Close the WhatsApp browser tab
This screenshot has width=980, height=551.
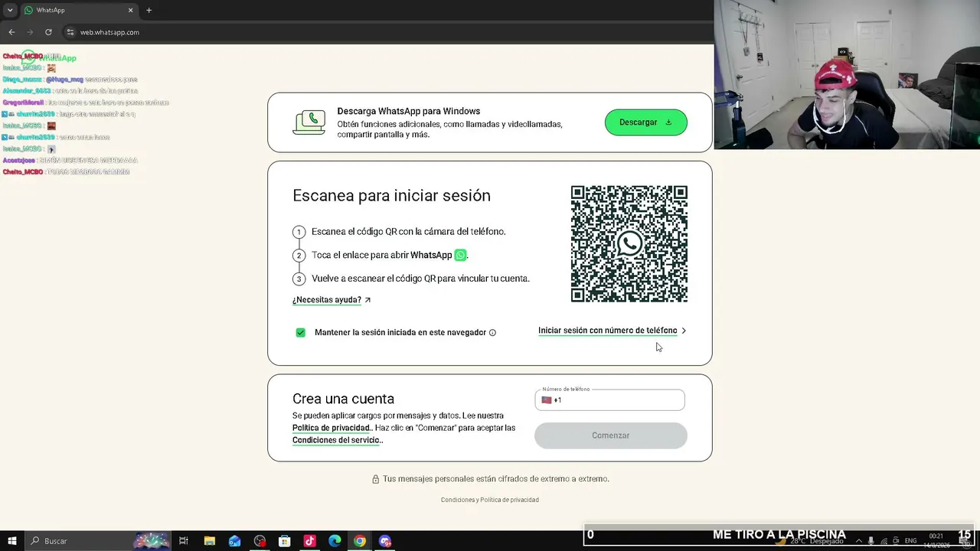130,10
